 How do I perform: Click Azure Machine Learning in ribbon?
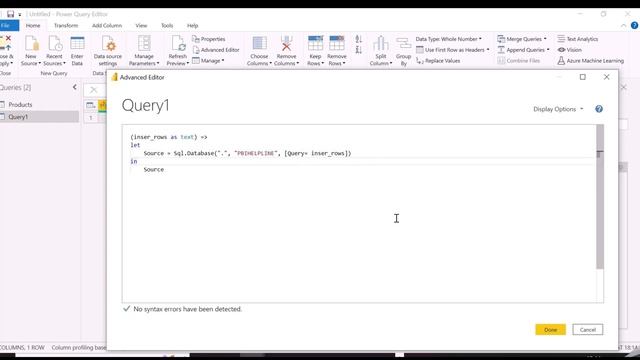tap(590, 61)
